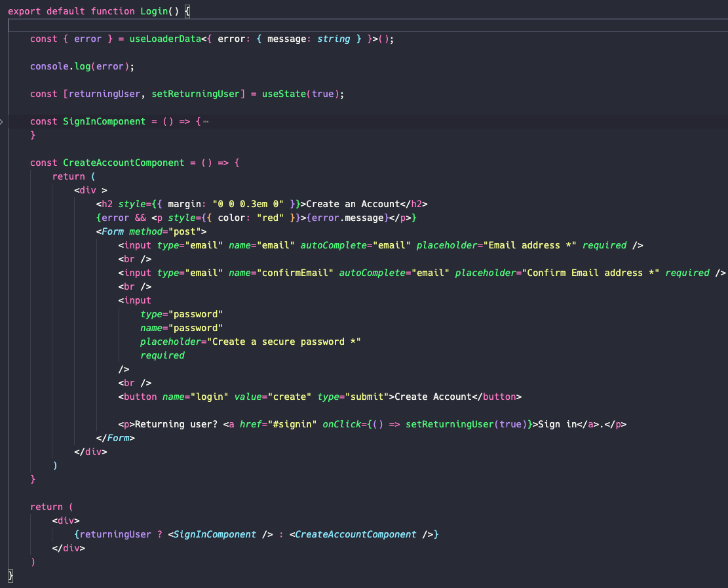Viewport: 728px width, 588px height.
Task: Click the standalone 'required' attribute line
Action: tap(163, 356)
